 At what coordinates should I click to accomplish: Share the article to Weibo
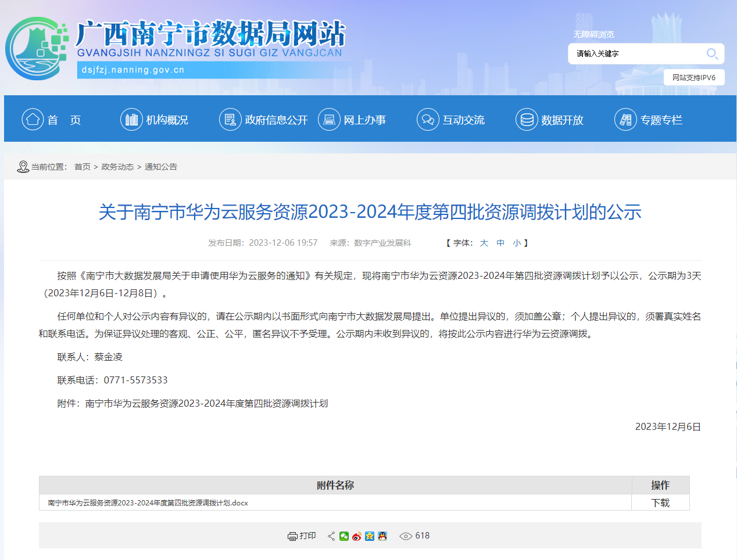coord(357,536)
